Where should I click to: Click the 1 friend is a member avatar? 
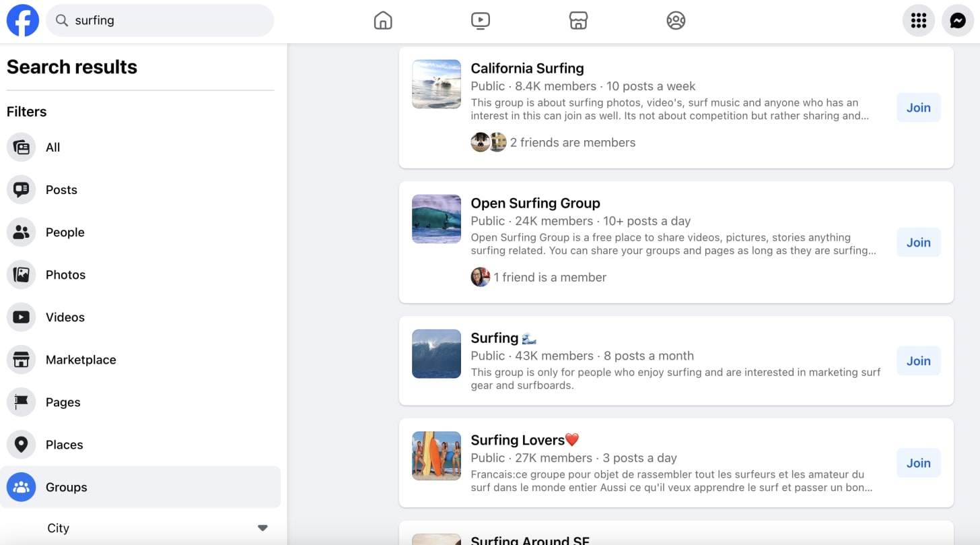tap(480, 277)
